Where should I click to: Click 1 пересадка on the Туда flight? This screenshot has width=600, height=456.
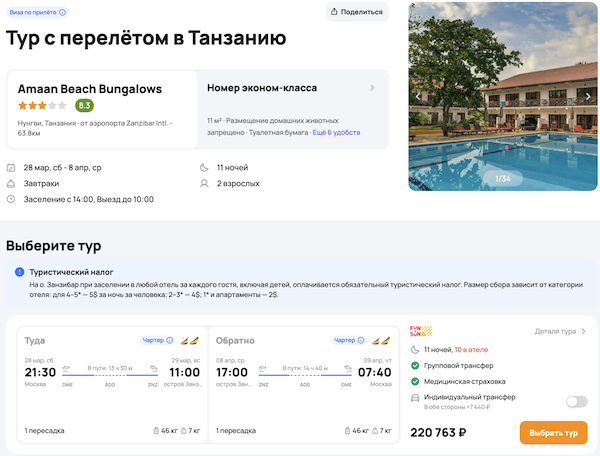click(46, 431)
